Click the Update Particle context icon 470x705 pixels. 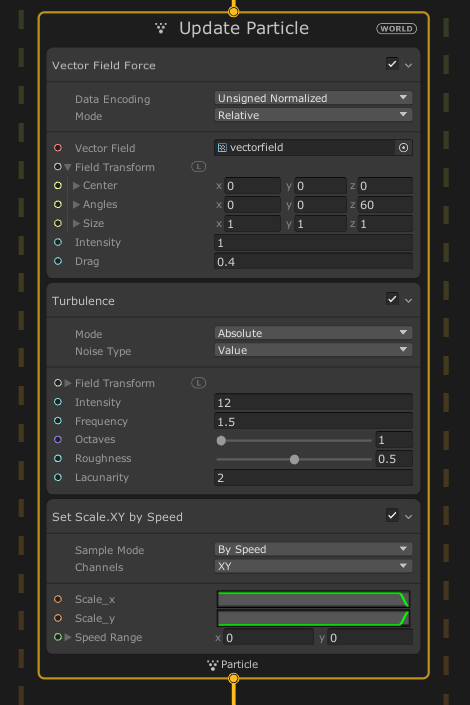pos(161,28)
